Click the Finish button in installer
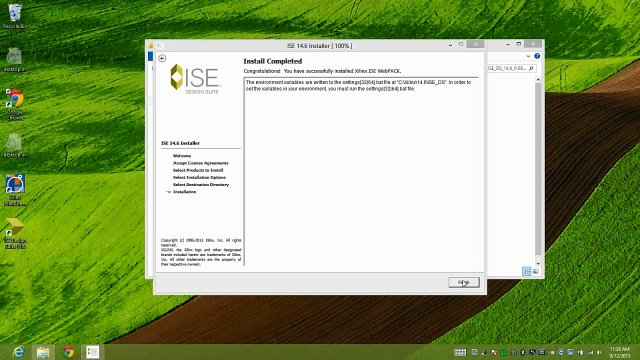The height and width of the screenshot is (360, 640). (x=464, y=282)
